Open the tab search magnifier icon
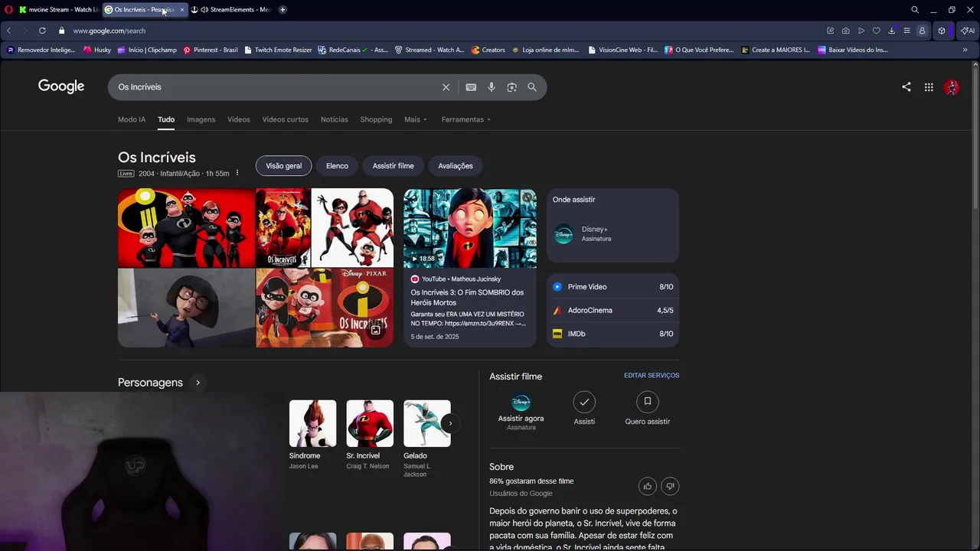 (x=915, y=10)
